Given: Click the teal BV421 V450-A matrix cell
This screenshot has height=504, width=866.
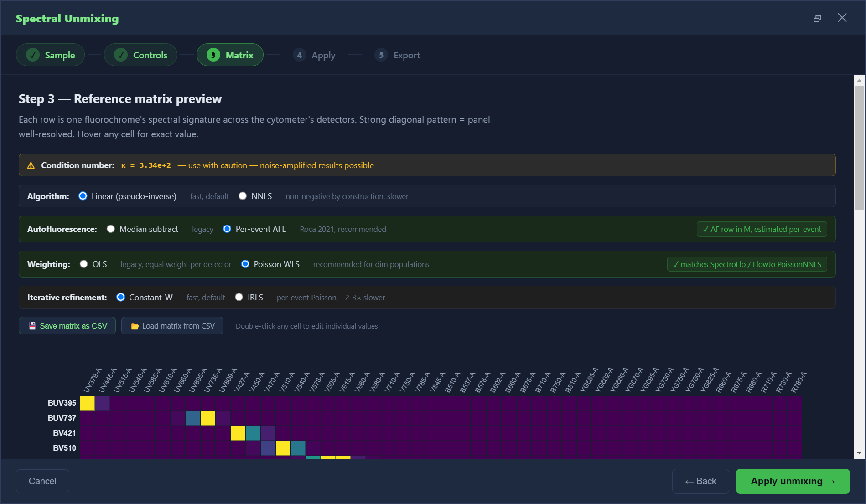Looking at the screenshot, I should tap(253, 433).
